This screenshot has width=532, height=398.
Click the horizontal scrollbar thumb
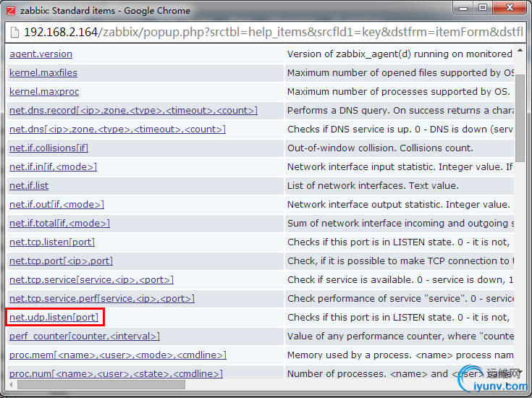pyautogui.click(x=101, y=385)
